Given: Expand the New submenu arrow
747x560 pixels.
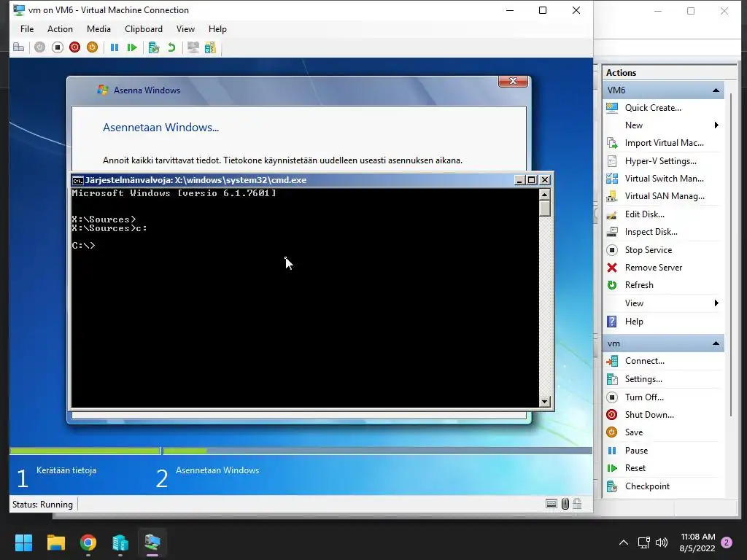Looking at the screenshot, I should click(716, 125).
